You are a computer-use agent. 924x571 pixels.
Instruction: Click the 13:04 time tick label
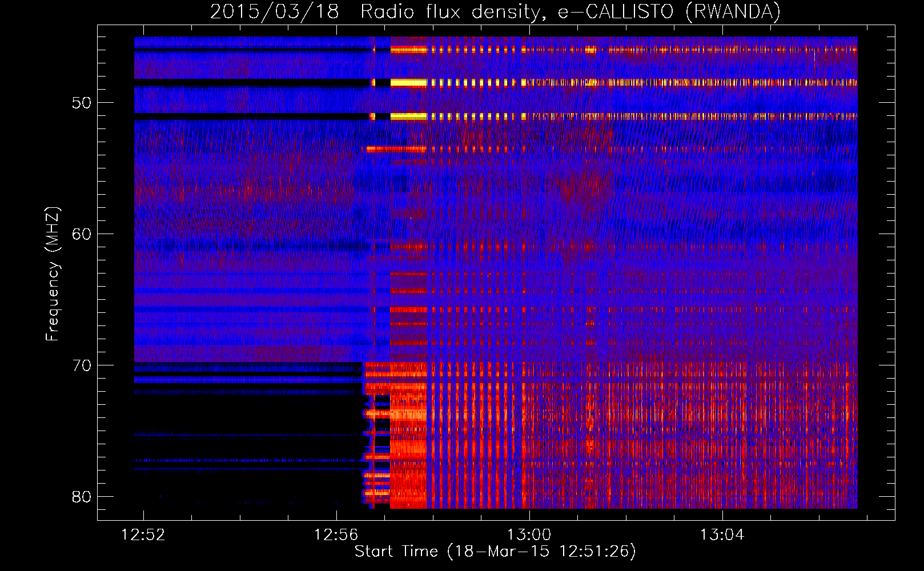722,534
